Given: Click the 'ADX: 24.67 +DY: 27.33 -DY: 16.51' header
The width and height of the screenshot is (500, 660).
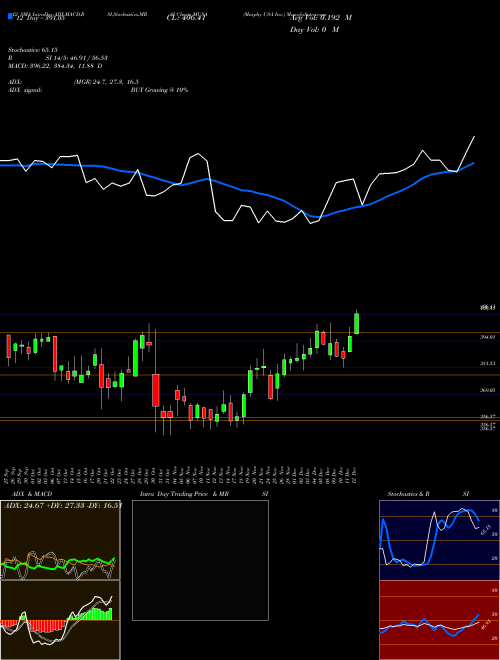Looking at the screenshot, I should (x=62, y=505).
